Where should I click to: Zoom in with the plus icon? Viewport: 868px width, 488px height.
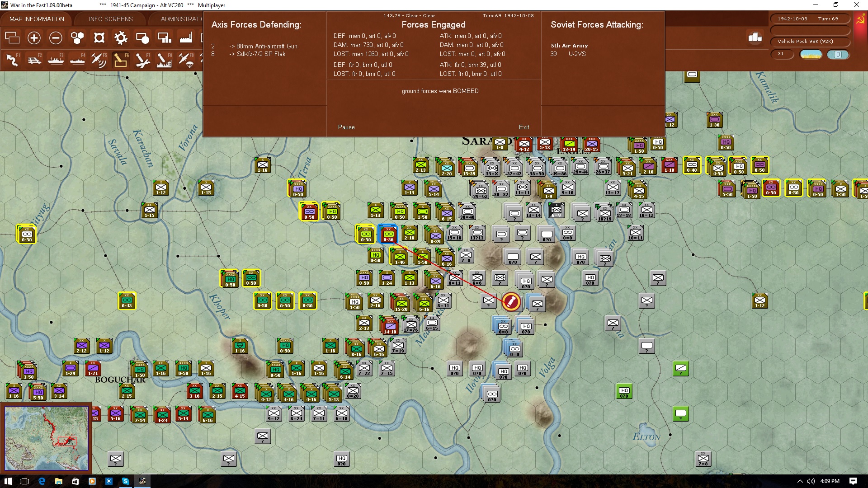click(34, 38)
